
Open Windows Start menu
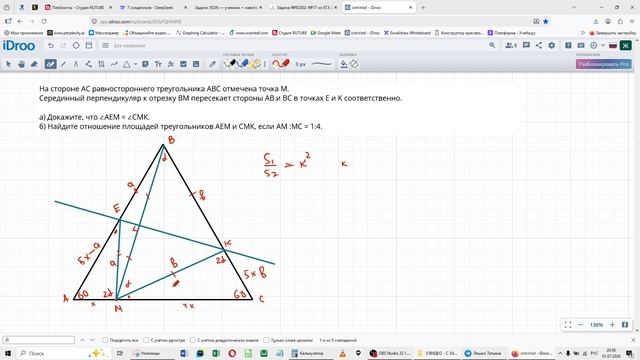pos(7,353)
